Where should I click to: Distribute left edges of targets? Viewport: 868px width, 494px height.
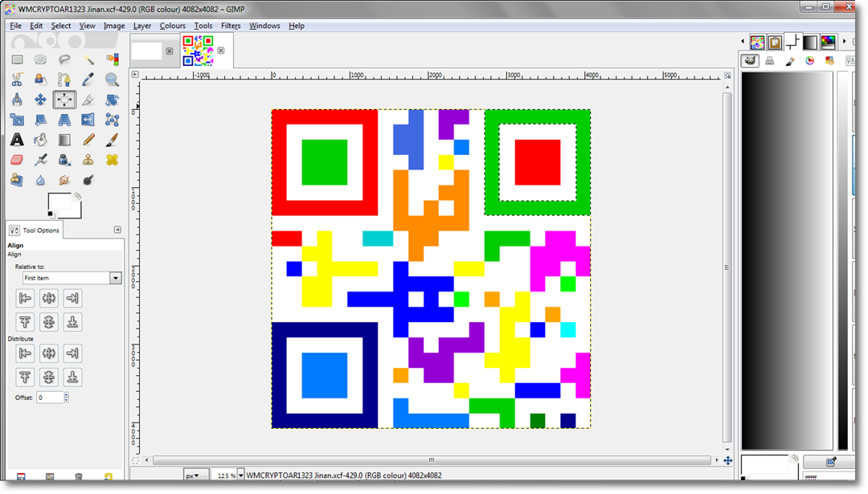25,353
